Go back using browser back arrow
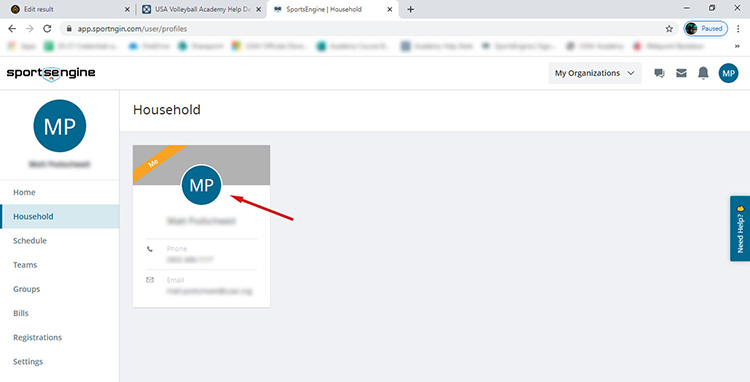The width and height of the screenshot is (750, 382). pos(12,29)
